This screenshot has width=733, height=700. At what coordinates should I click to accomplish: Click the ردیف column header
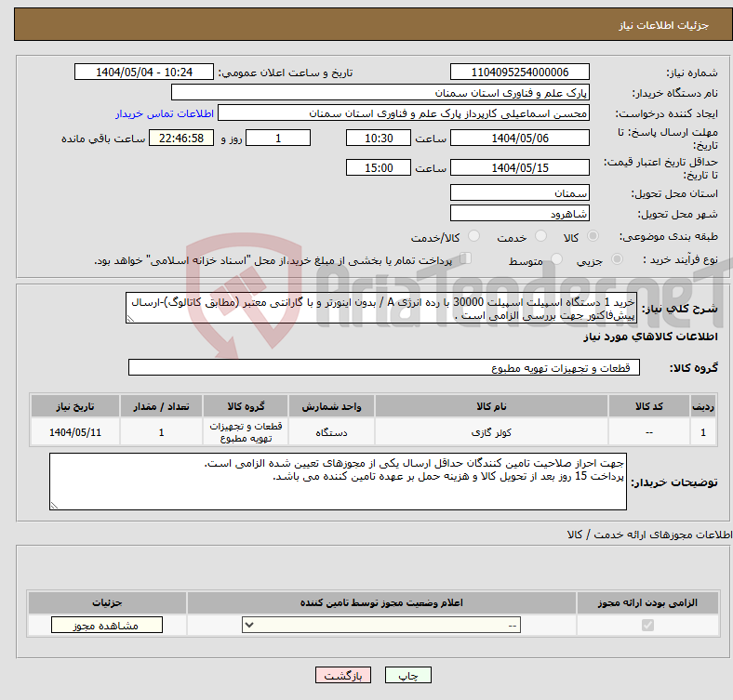[703, 406]
